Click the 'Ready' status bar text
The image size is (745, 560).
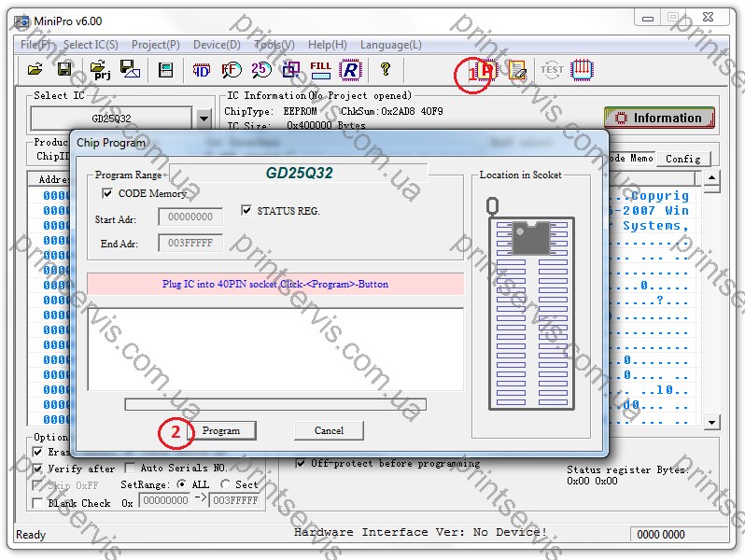click(31, 535)
